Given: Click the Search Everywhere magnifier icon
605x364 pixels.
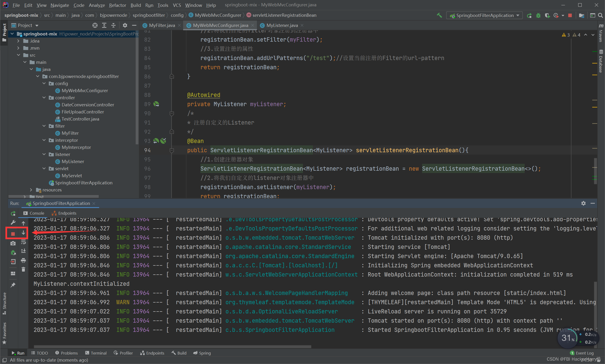Looking at the screenshot, I should 601,15.
